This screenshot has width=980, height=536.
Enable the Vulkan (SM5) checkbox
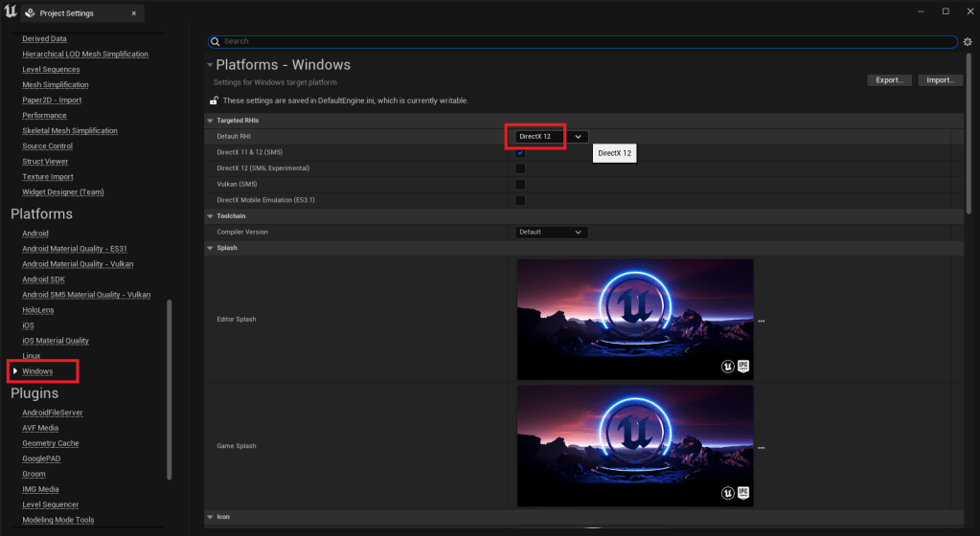(x=520, y=184)
